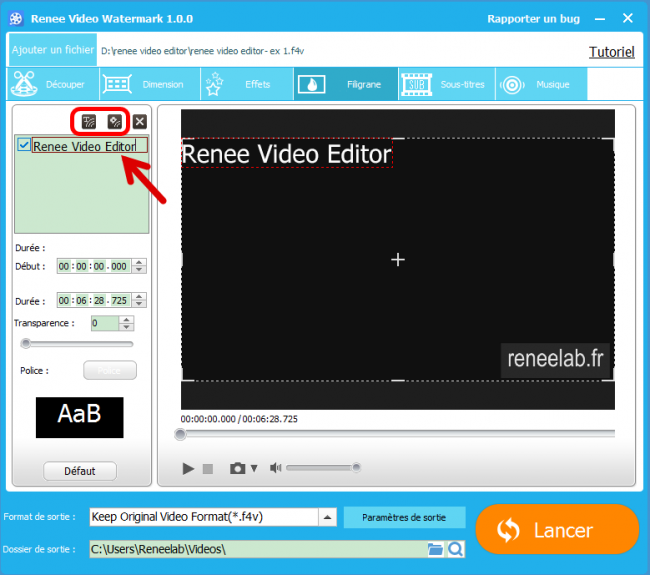650x575 pixels.
Task: Play the video preview
Action: (188, 468)
